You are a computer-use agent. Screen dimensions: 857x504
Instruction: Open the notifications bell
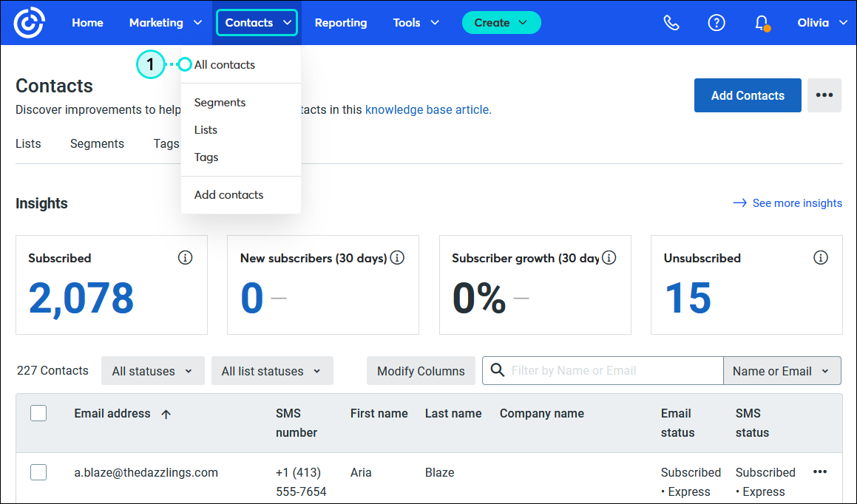click(761, 22)
